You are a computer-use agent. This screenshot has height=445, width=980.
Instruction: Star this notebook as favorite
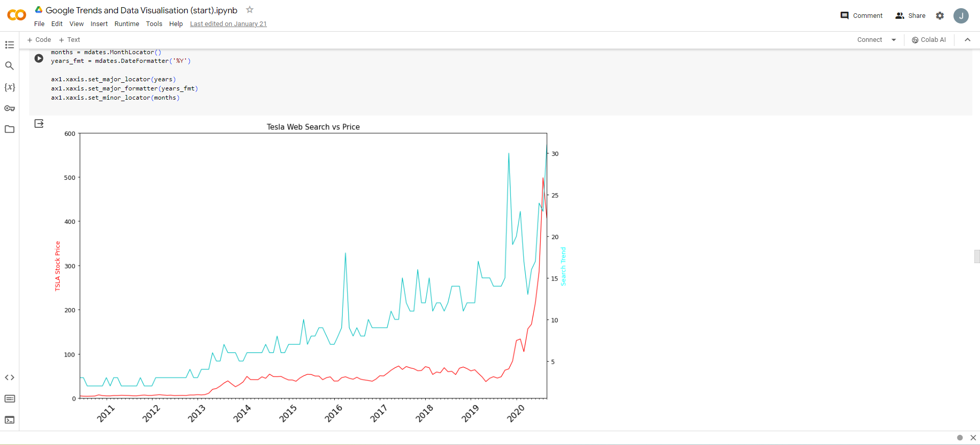[x=250, y=10]
